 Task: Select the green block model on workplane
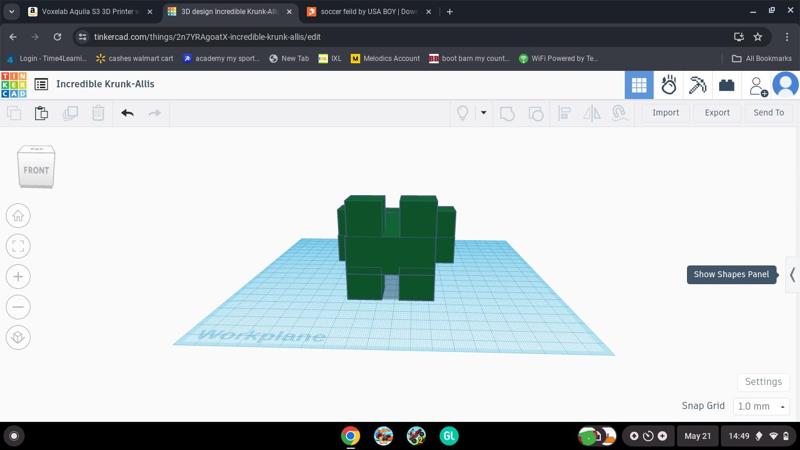point(395,248)
